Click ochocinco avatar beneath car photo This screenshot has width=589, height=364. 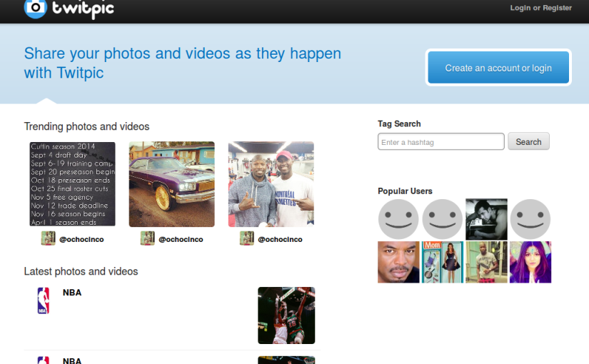tap(147, 238)
